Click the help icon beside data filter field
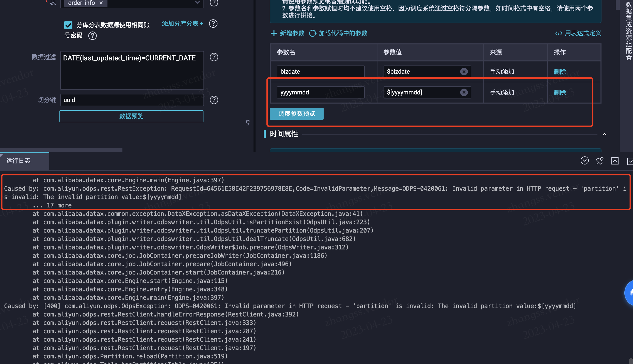The width and height of the screenshot is (633, 364). click(214, 57)
